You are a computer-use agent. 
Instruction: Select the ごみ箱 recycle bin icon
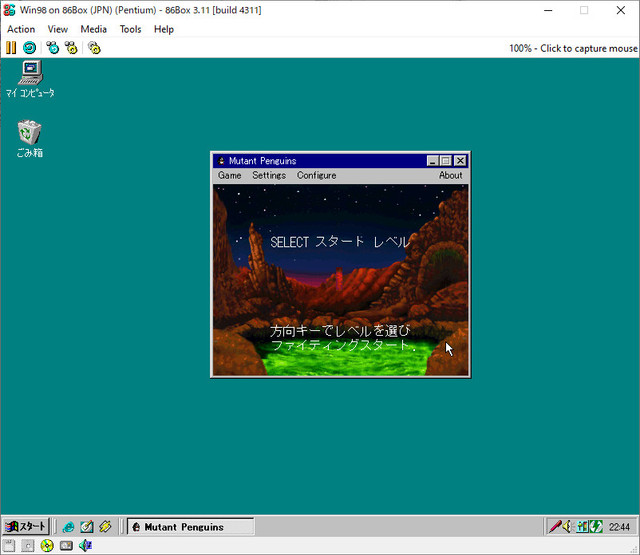tap(29, 139)
